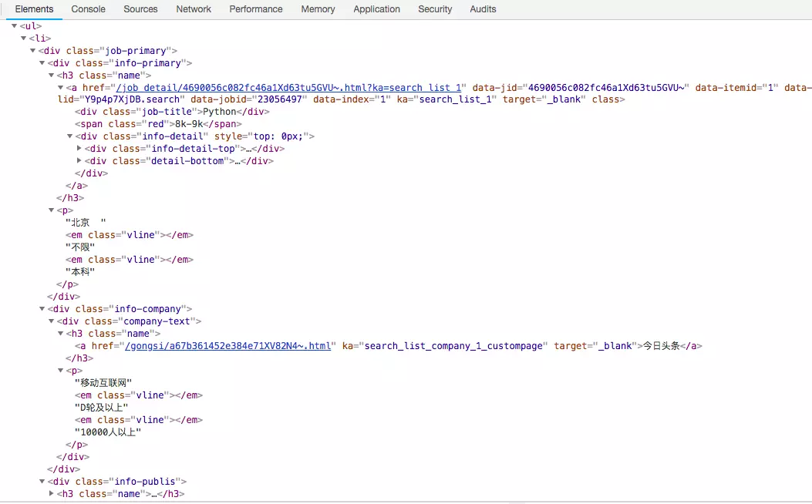The width and height of the screenshot is (812, 504).
Task: Collapse the info-publis div
Action: click(42, 481)
